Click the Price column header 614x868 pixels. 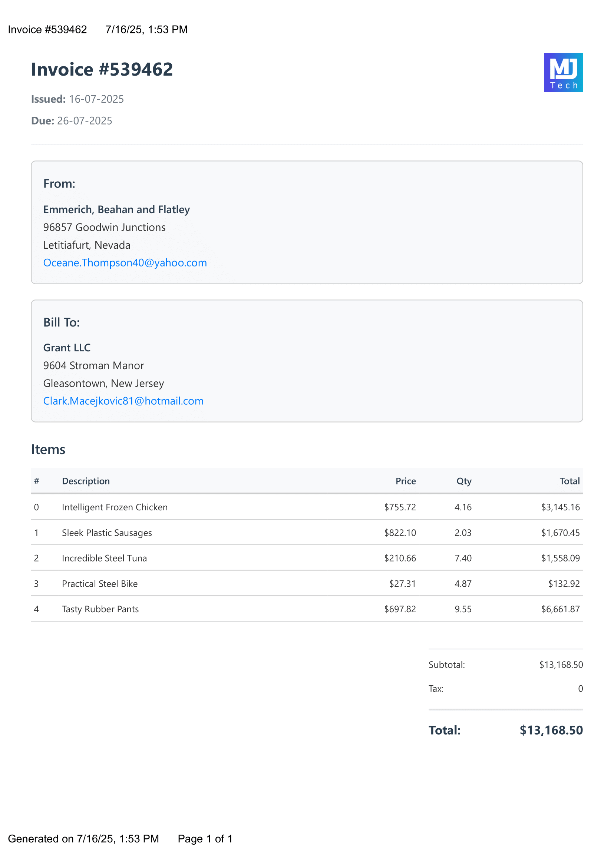tap(406, 481)
